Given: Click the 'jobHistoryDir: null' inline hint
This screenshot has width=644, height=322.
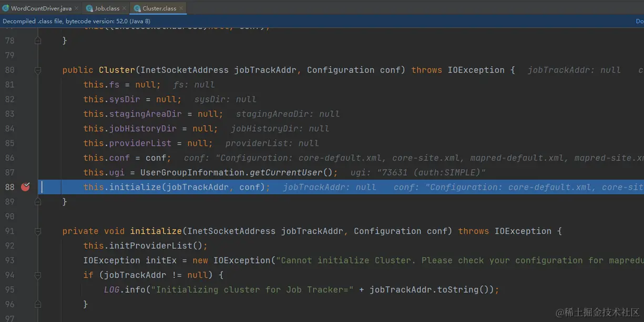Looking at the screenshot, I should click(x=280, y=129).
